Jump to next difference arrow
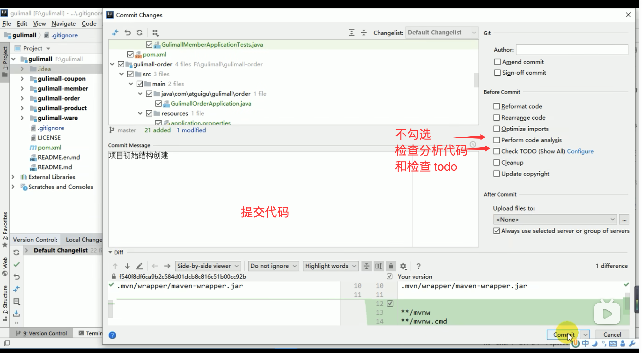Image resolution: width=644 pixels, height=353 pixels. (127, 266)
